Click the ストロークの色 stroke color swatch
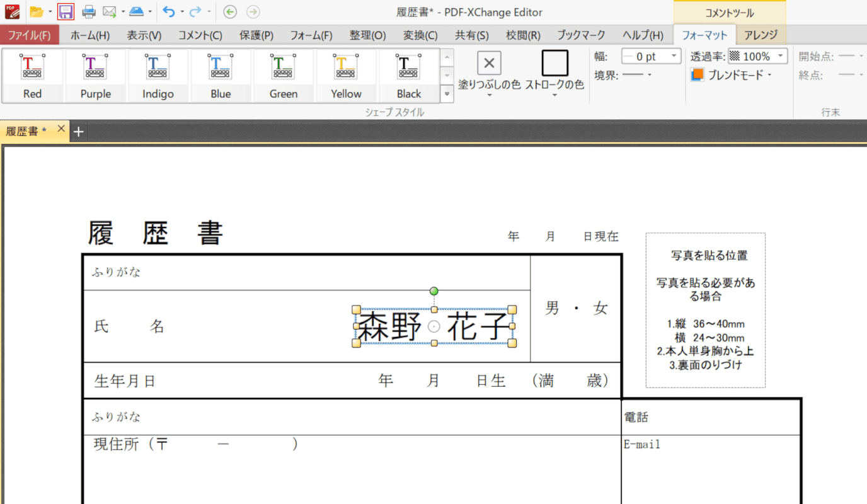The height and width of the screenshot is (504, 867). click(554, 63)
